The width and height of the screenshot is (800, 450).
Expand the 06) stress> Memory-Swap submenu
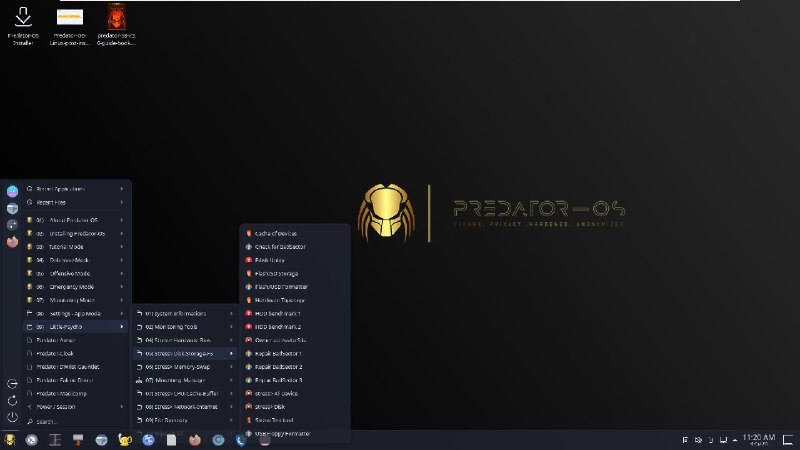pyautogui.click(x=185, y=367)
